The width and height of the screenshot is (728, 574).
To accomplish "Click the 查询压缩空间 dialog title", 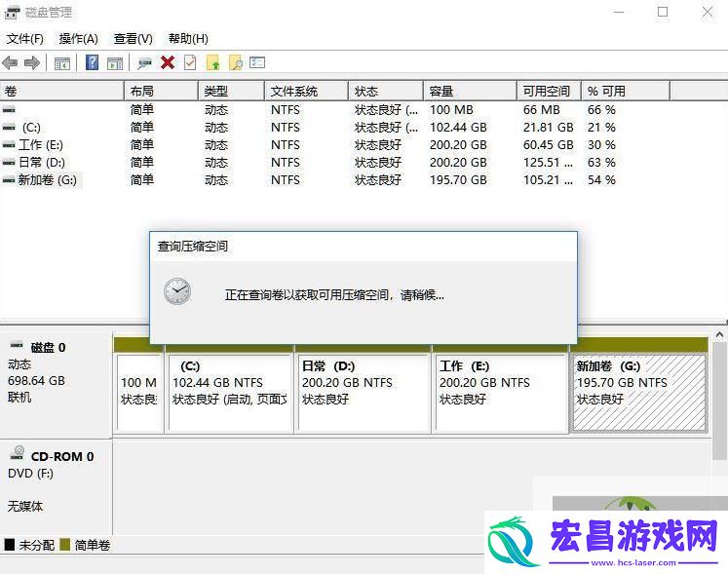I will pos(193,247).
